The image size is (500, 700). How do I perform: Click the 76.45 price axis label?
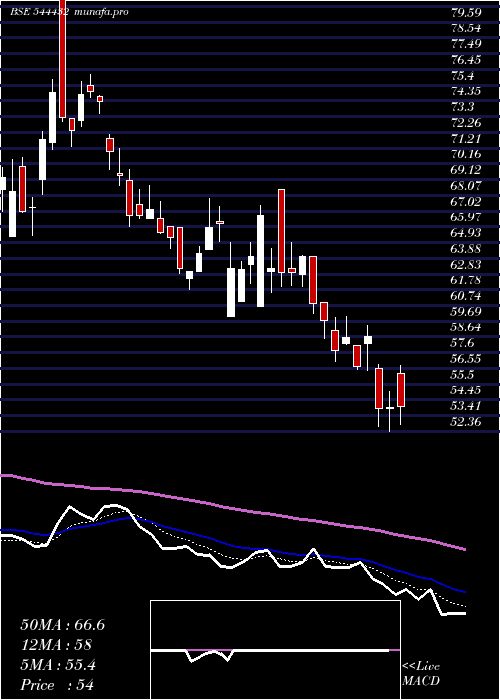467,60
